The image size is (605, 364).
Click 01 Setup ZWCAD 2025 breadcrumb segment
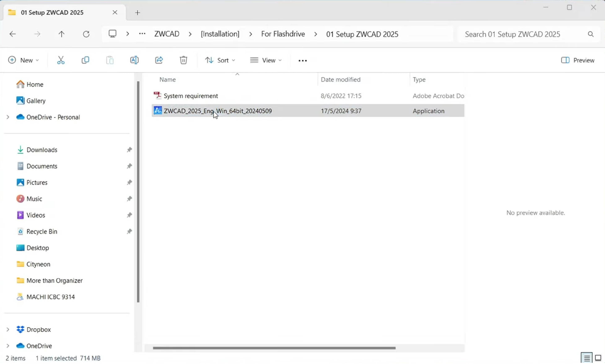362,34
